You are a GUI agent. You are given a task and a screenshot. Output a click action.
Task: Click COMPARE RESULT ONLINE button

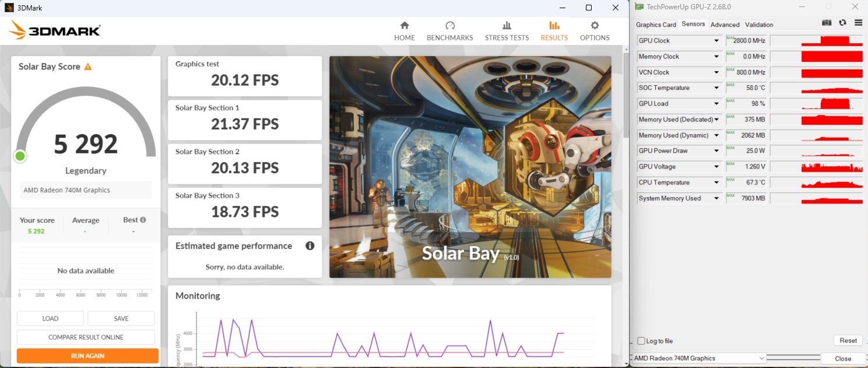tap(86, 337)
